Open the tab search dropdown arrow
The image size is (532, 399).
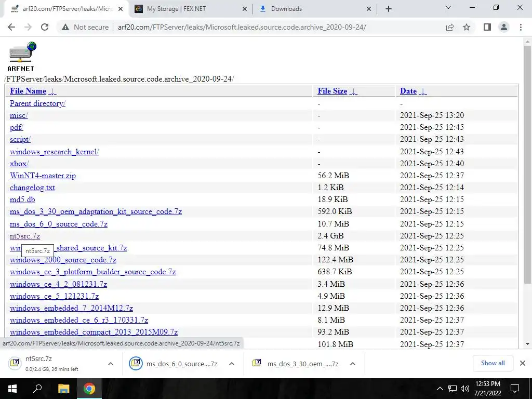[x=448, y=7]
